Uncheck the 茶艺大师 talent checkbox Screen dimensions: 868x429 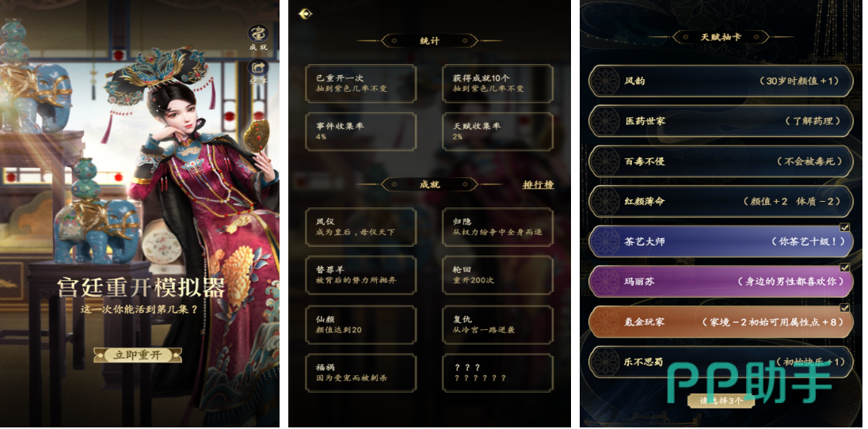[845, 227]
